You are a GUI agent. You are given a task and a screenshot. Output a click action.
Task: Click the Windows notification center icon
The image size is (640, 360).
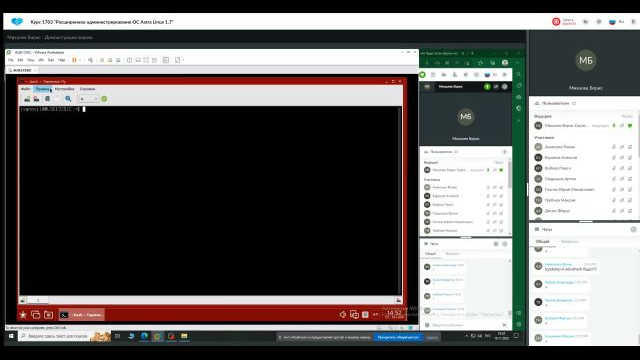pos(516,336)
